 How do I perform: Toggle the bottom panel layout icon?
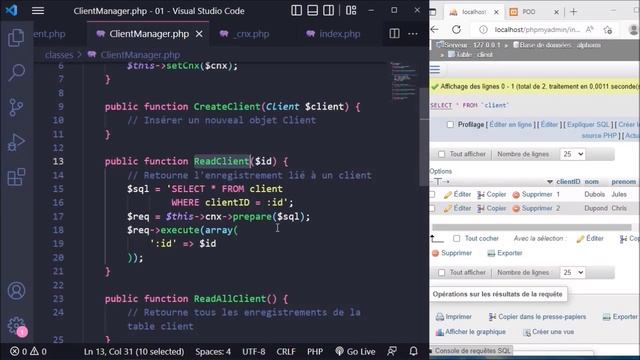(x=313, y=11)
